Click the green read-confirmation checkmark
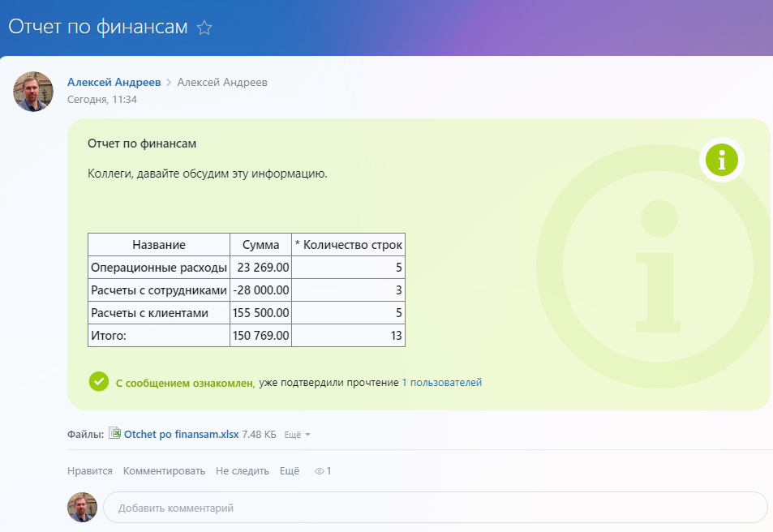This screenshot has height=532, width=773. tap(98, 381)
